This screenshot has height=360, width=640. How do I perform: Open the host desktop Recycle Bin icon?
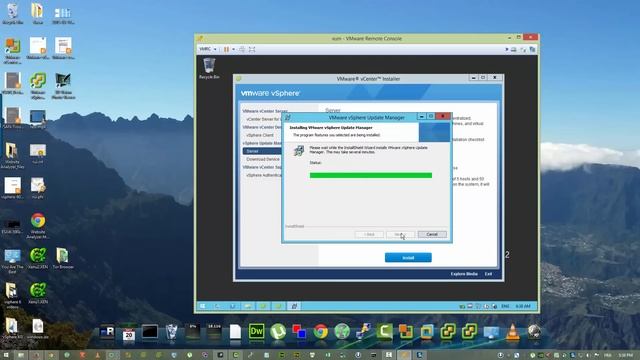[13, 14]
